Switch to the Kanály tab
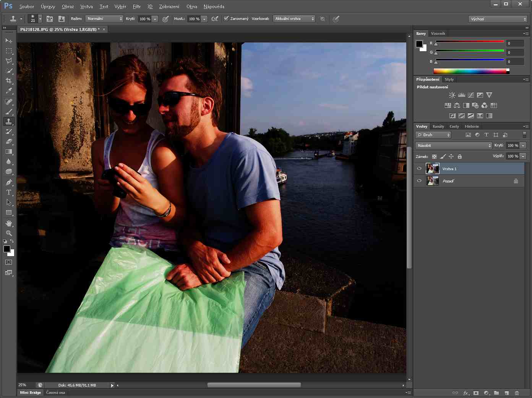The image size is (532, 398). [x=438, y=126]
